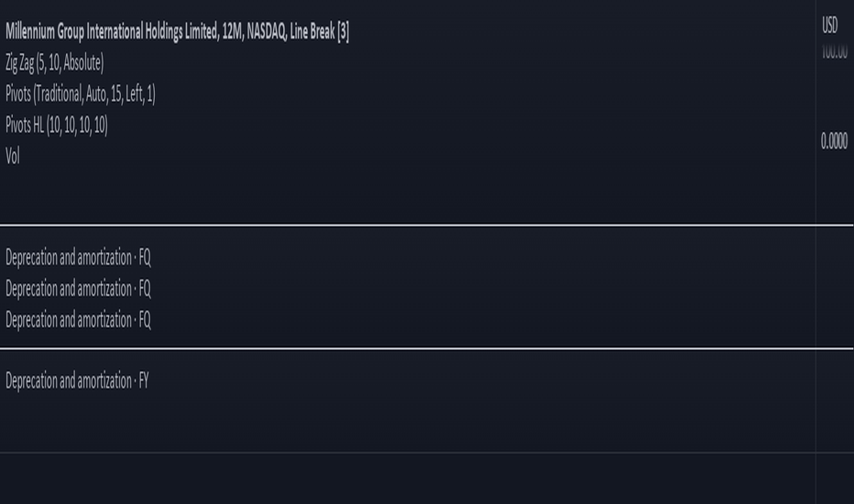
Task: Click the pane separator above the FQ indicators
Action: (427, 225)
